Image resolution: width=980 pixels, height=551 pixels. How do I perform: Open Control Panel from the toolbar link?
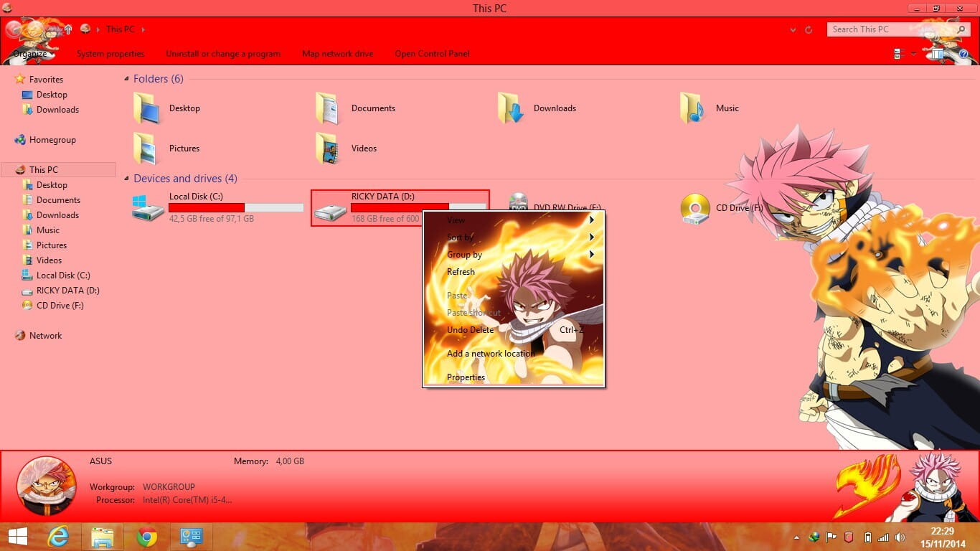pos(432,54)
